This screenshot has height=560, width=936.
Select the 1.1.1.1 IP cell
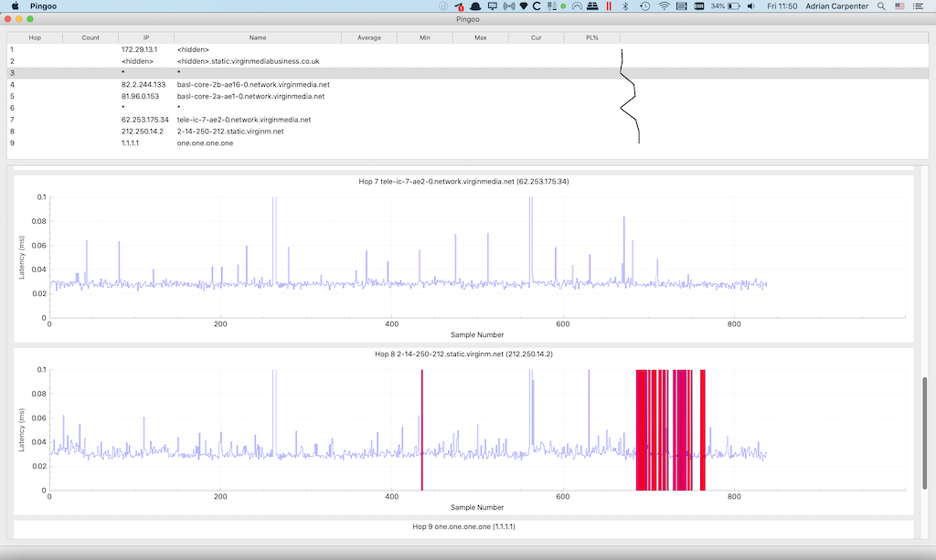(130, 143)
